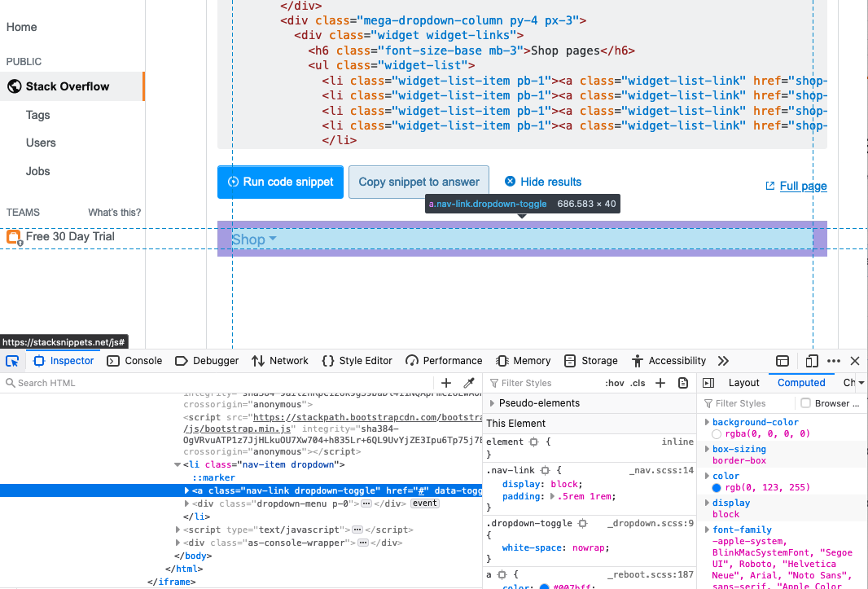Collapse the li nav-item dropdown node
The width and height of the screenshot is (868, 589).
178,465
